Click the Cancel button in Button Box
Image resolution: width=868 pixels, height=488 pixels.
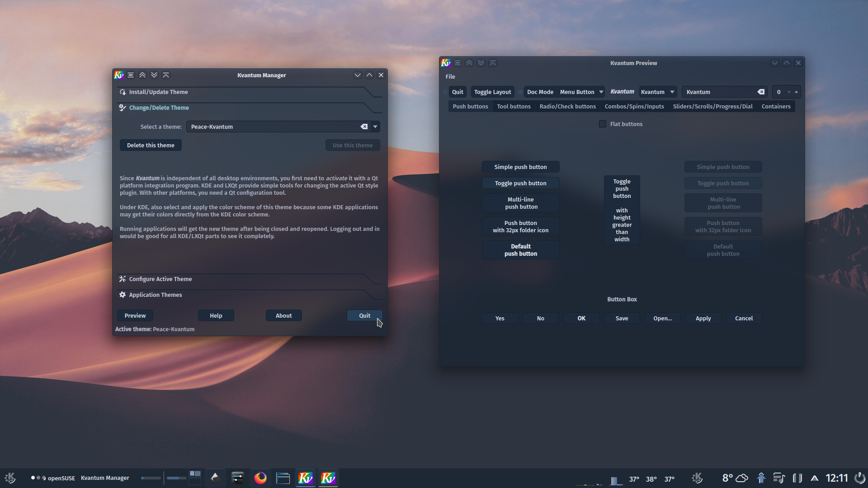click(x=744, y=318)
